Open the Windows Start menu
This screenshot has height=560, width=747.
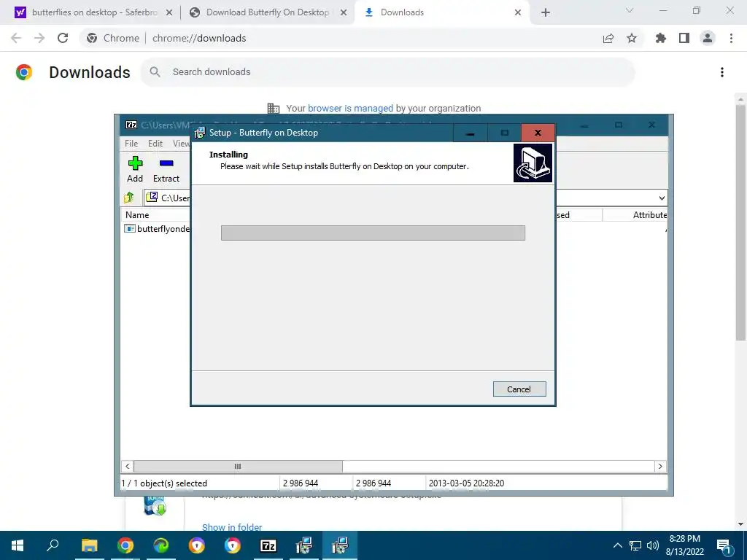coord(18,545)
